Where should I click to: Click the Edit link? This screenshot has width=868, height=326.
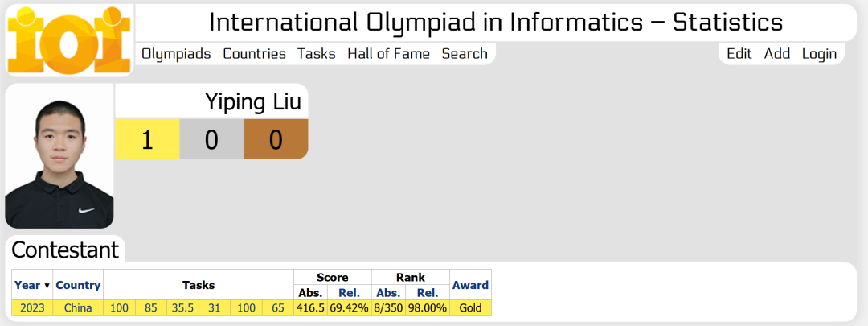(739, 54)
